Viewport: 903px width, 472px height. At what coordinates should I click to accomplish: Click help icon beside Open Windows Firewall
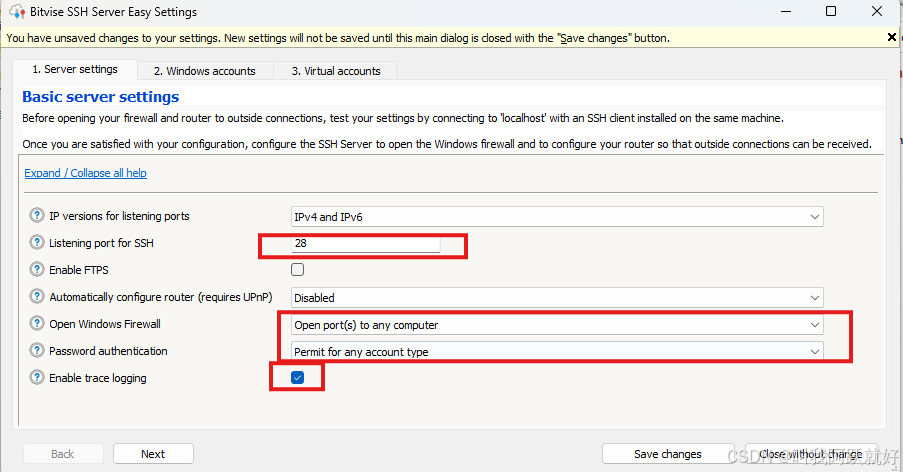(x=38, y=324)
